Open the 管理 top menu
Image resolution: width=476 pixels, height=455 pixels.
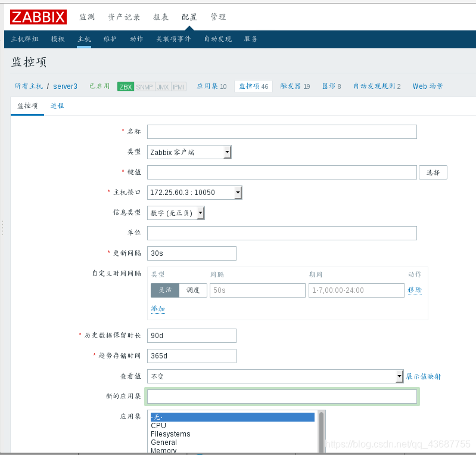(x=218, y=17)
